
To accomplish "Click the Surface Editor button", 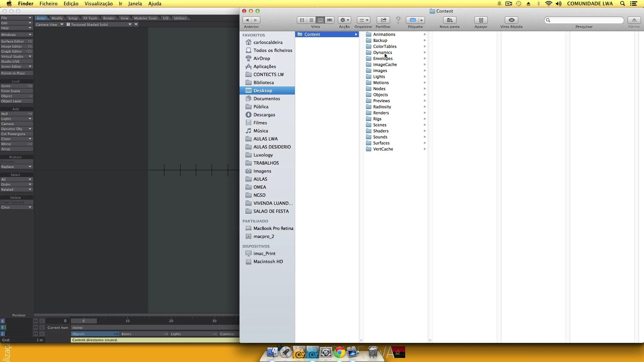I will pos(16,42).
